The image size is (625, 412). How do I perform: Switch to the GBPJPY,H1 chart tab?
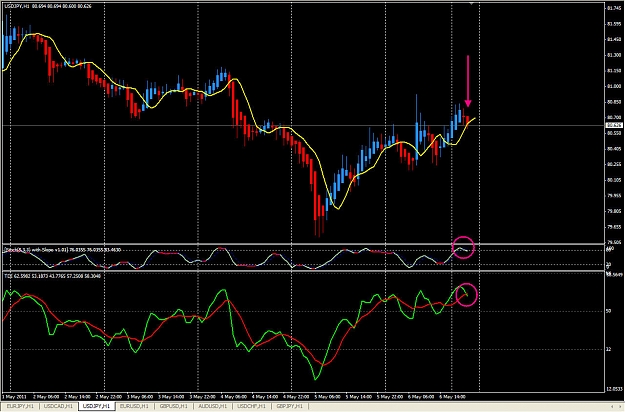pyautogui.click(x=290, y=406)
